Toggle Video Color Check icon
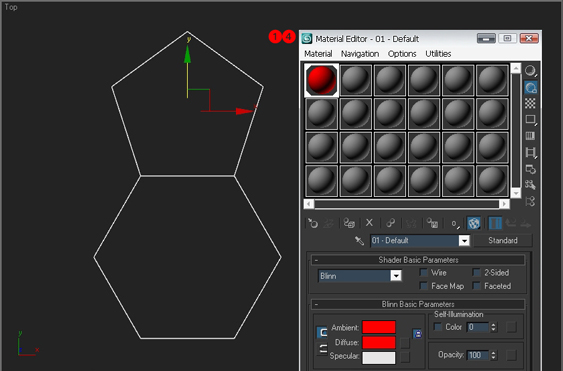 coord(530,136)
